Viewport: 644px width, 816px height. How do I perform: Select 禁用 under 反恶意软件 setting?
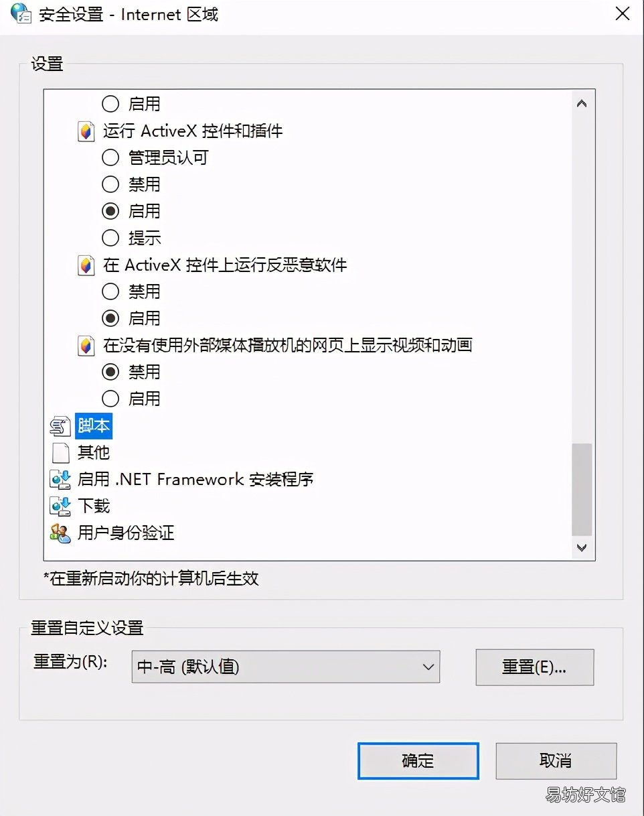110,291
